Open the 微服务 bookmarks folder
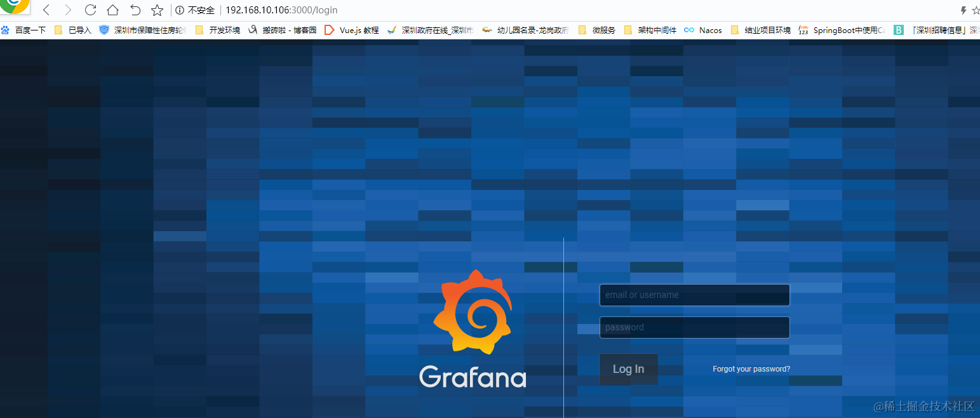Viewport: 980px width, 418px height. click(x=597, y=30)
